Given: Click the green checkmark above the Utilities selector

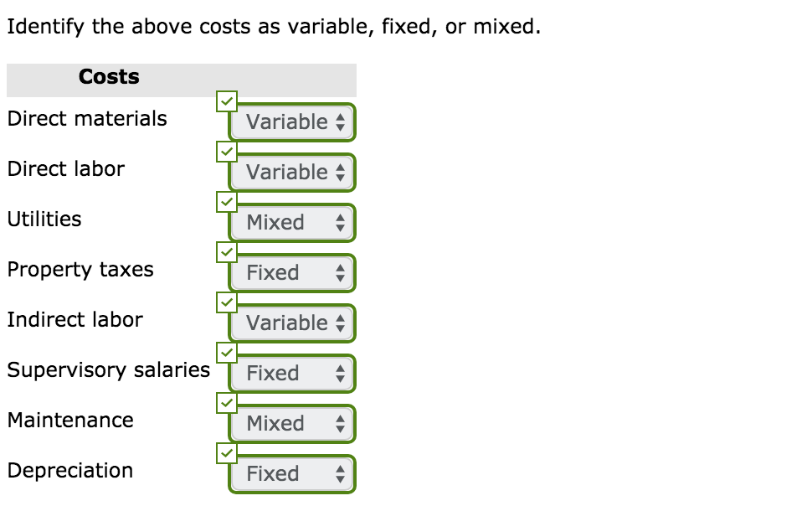Looking at the screenshot, I should point(226,202).
